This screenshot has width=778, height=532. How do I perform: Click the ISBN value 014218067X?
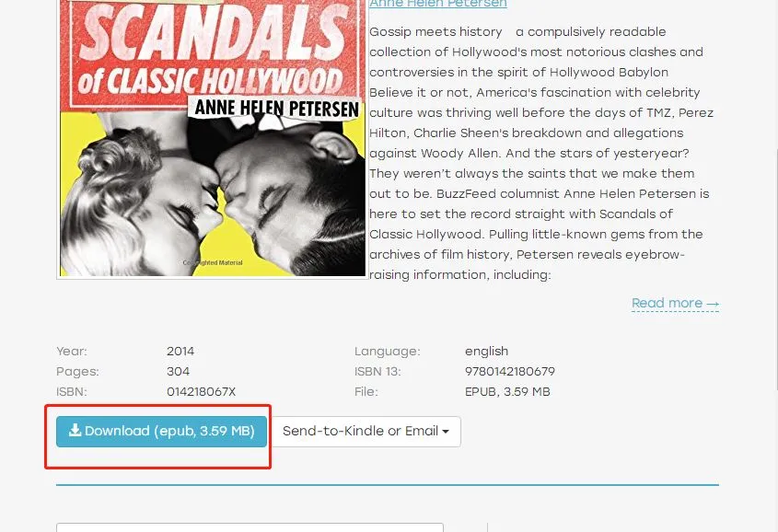tap(201, 392)
